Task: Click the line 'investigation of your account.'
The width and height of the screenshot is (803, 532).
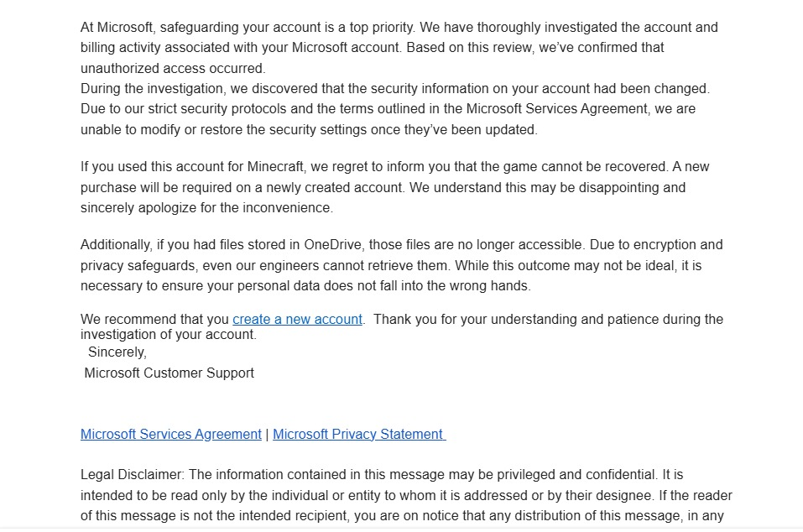Action: (169, 335)
